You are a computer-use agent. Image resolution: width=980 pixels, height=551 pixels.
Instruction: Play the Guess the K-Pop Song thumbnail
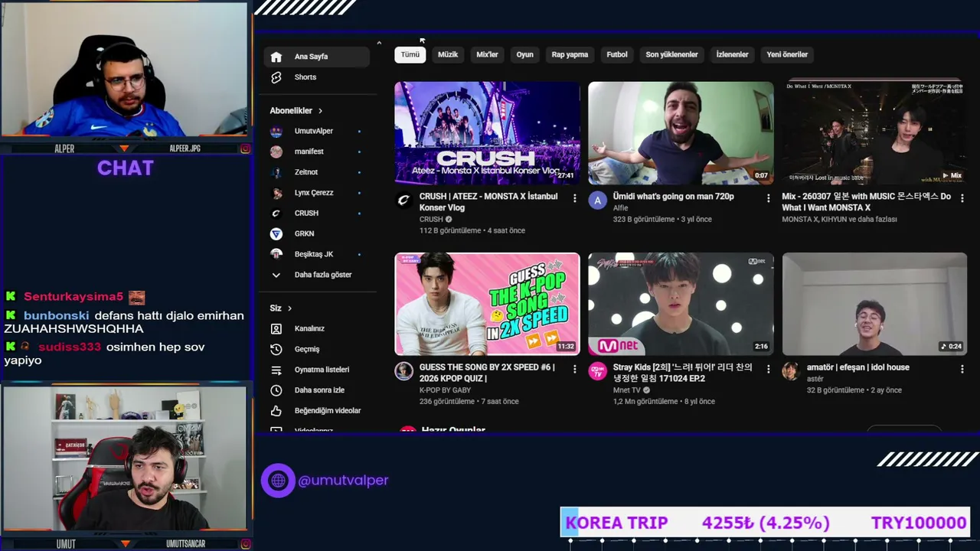(x=487, y=304)
